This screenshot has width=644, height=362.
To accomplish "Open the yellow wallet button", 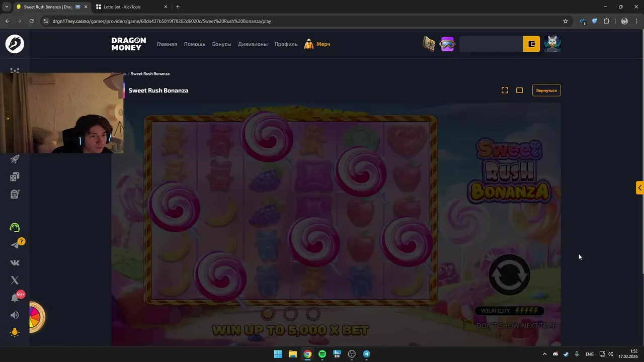I will pyautogui.click(x=531, y=44).
